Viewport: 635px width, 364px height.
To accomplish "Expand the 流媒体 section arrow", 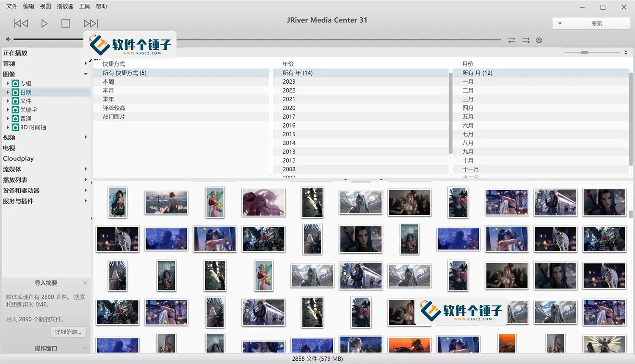I will tap(86, 169).
